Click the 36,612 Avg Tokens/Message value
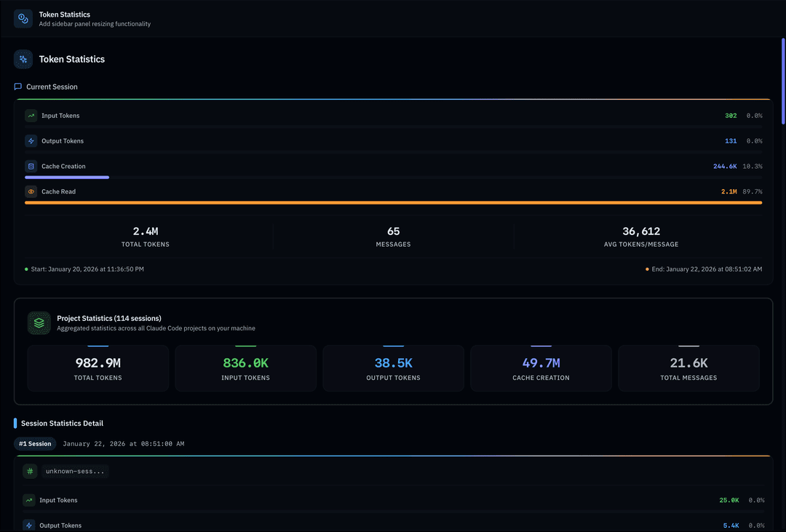This screenshot has height=532, width=786. coord(641,231)
